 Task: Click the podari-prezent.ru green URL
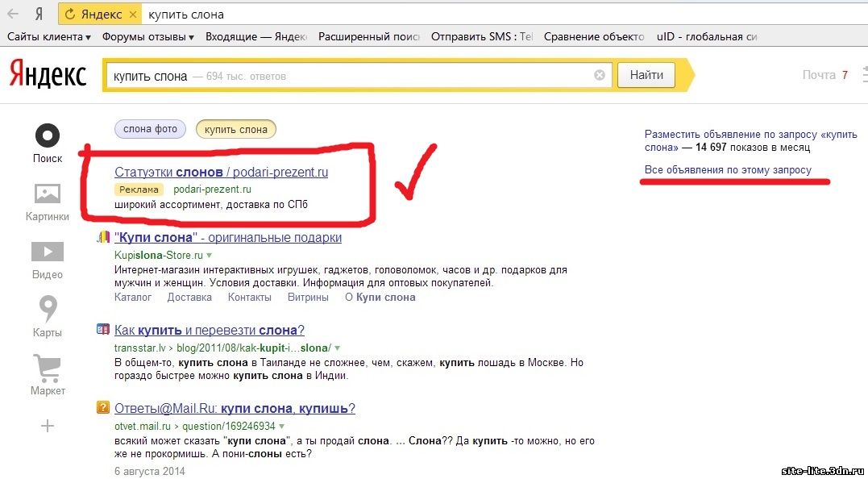[x=213, y=190]
